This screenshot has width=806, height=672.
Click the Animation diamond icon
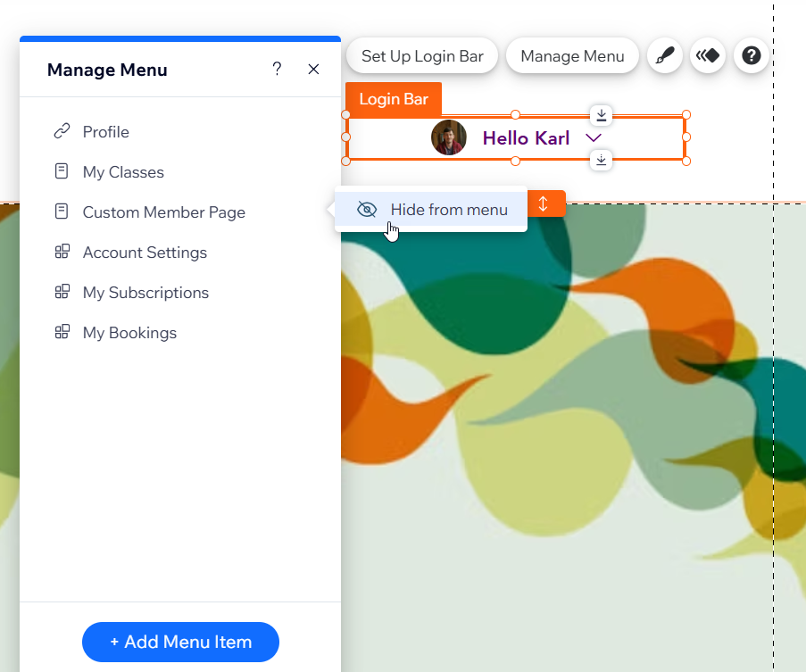click(x=708, y=55)
